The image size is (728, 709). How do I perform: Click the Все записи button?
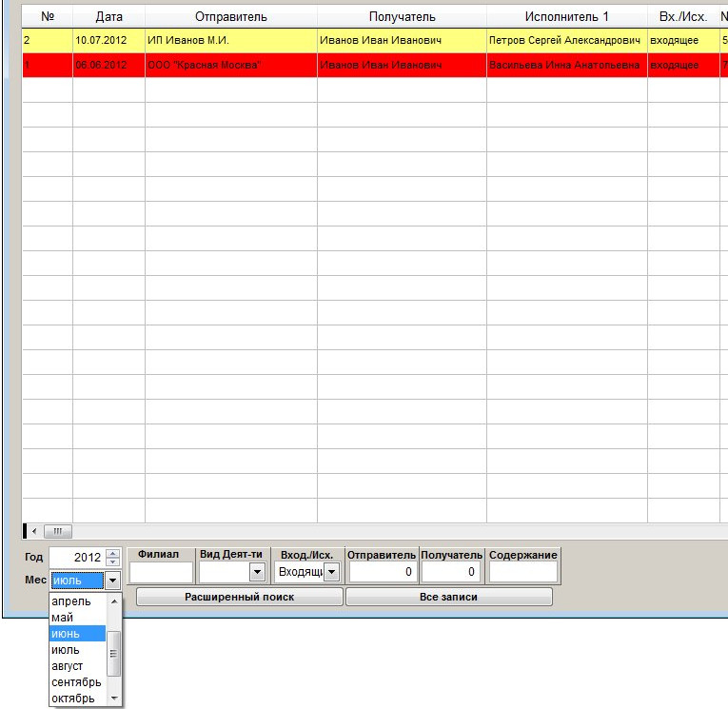point(449,597)
